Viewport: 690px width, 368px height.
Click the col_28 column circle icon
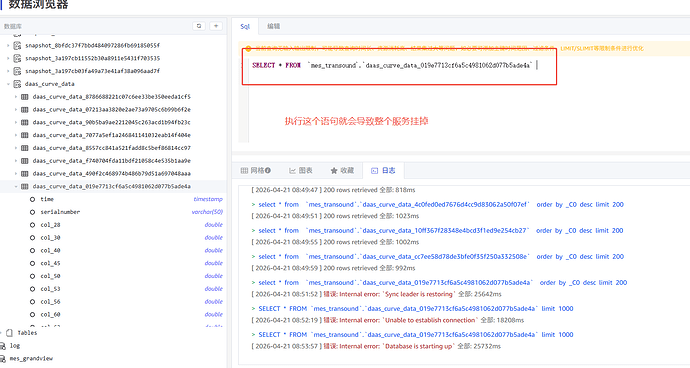(x=33, y=225)
